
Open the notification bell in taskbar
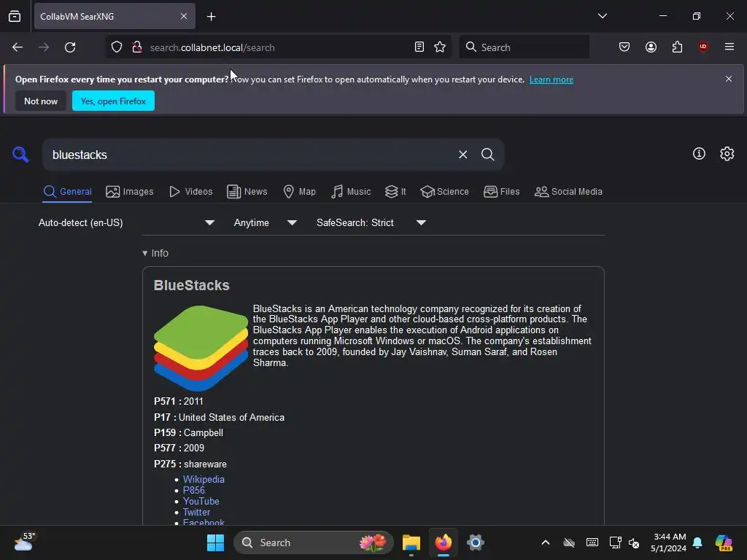[697, 542]
